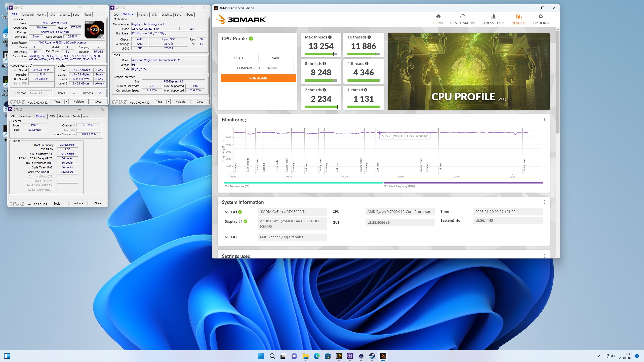The height and width of the screenshot is (362, 644).
Task: Click the 8 threads info icon
Action: point(324,64)
